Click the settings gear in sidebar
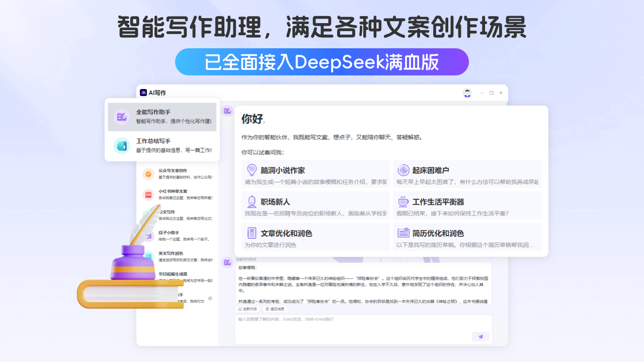This screenshot has height=362, width=644. coord(210,298)
